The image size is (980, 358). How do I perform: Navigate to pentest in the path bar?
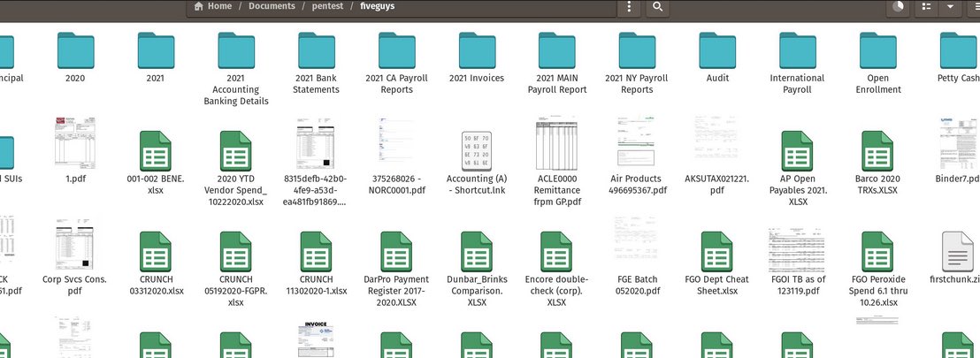(327, 6)
